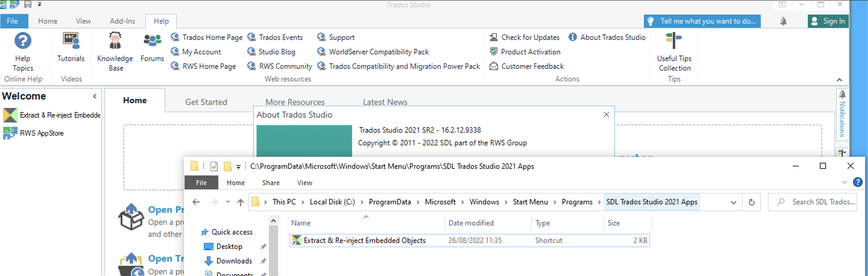Switch to More Resources tab
Image resolution: width=868 pixels, height=276 pixels.
[295, 102]
